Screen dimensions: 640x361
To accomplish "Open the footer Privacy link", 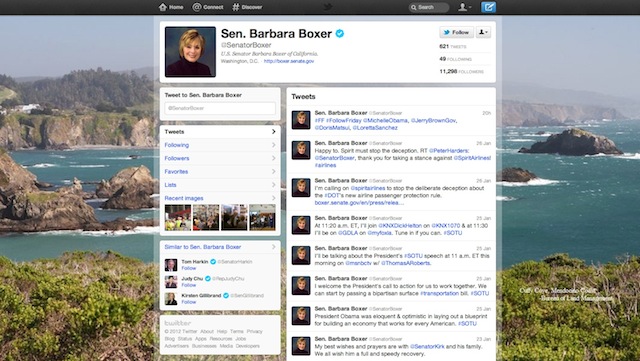I will [255, 332].
